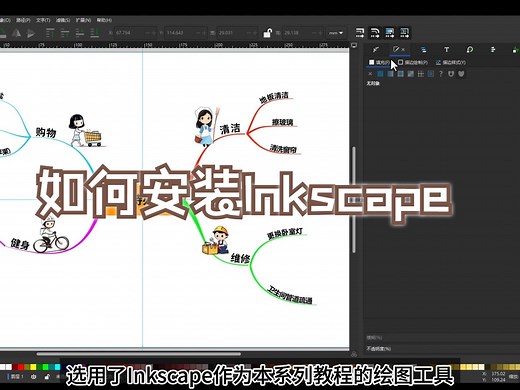520x390 pixels.
Task: Open the Transform dock tab
Action: pos(470,50)
